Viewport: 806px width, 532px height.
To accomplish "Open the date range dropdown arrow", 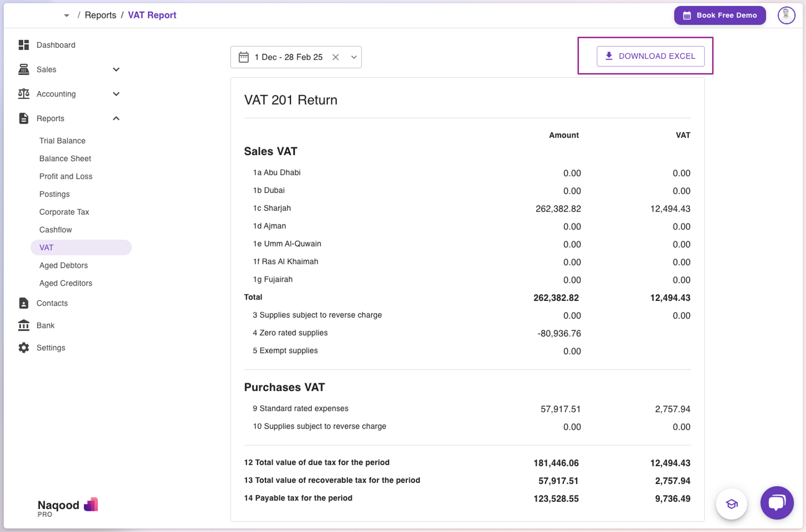I will coord(354,57).
